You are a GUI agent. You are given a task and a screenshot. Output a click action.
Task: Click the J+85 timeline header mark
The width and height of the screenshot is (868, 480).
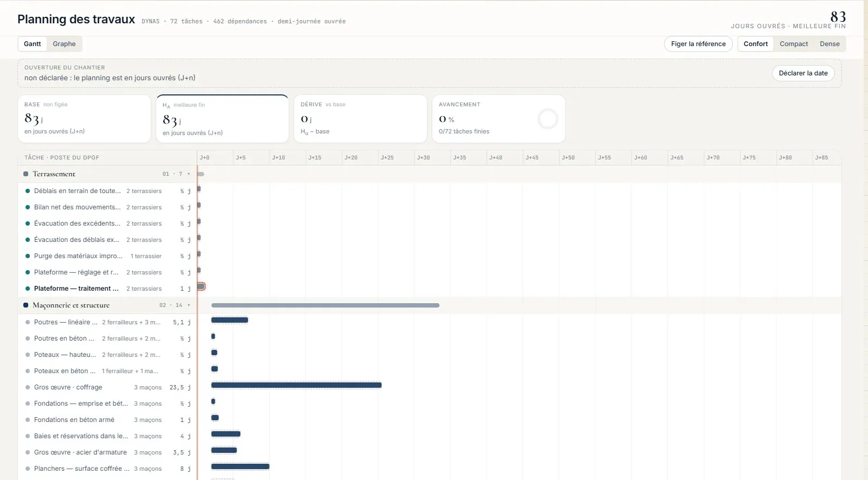(x=821, y=158)
